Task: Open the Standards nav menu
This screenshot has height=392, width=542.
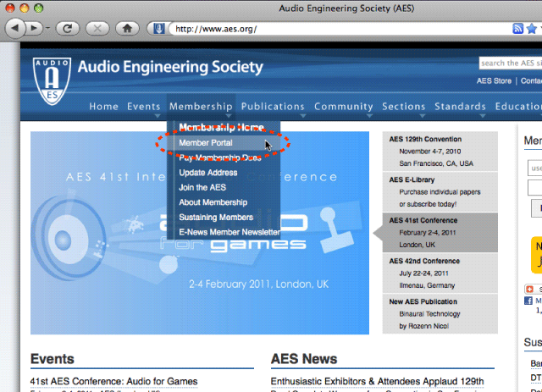Action: pyautogui.click(x=460, y=107)
